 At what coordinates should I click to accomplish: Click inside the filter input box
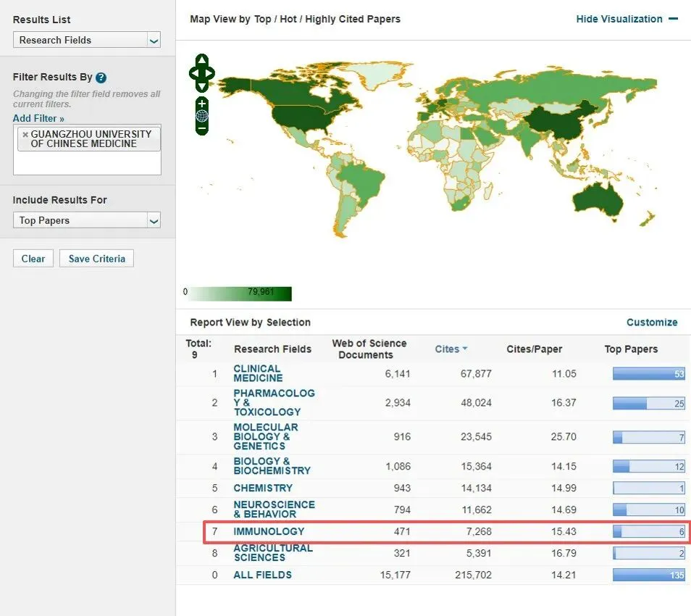click(x=87, y=163)
